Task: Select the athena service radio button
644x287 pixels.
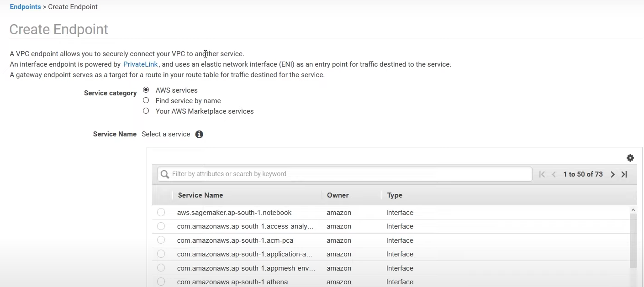Action: click(x=161, y=282)
